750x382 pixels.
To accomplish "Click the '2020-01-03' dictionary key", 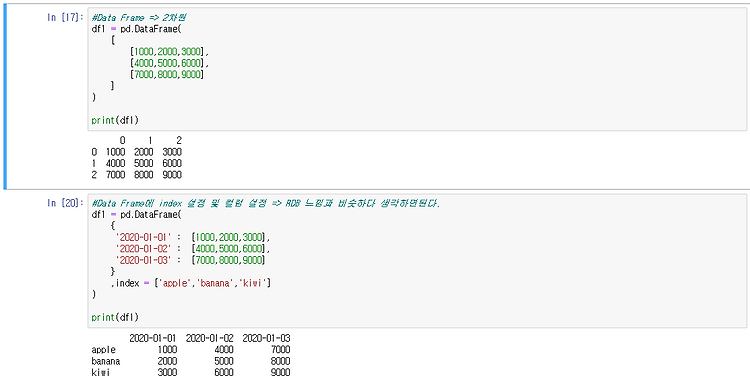I will pyautogui.click(x=143, y=260).
